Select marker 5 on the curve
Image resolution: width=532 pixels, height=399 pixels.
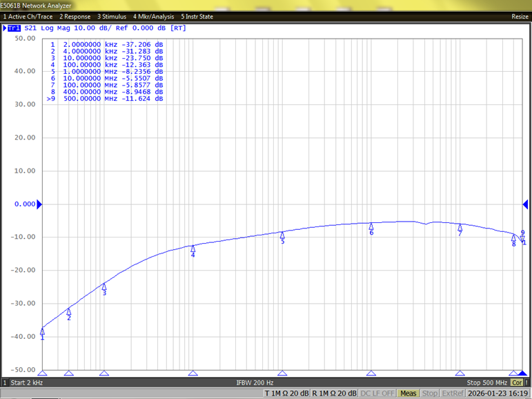click(282, 235)
